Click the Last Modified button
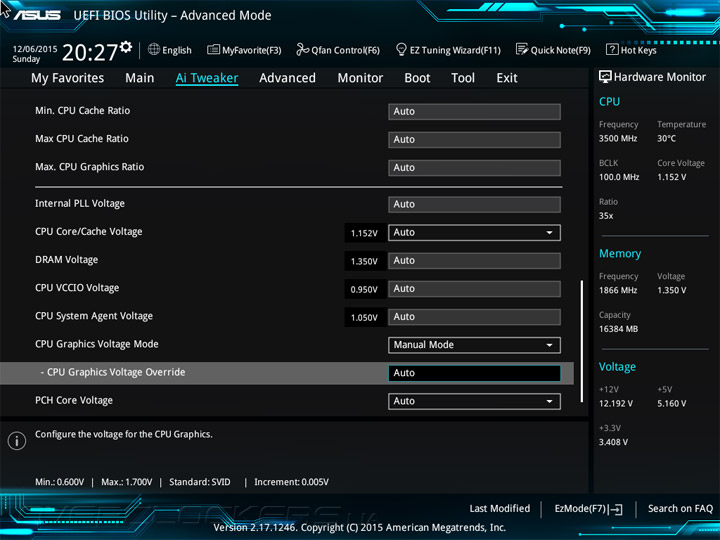720x540 pixels. click(500, 508)
